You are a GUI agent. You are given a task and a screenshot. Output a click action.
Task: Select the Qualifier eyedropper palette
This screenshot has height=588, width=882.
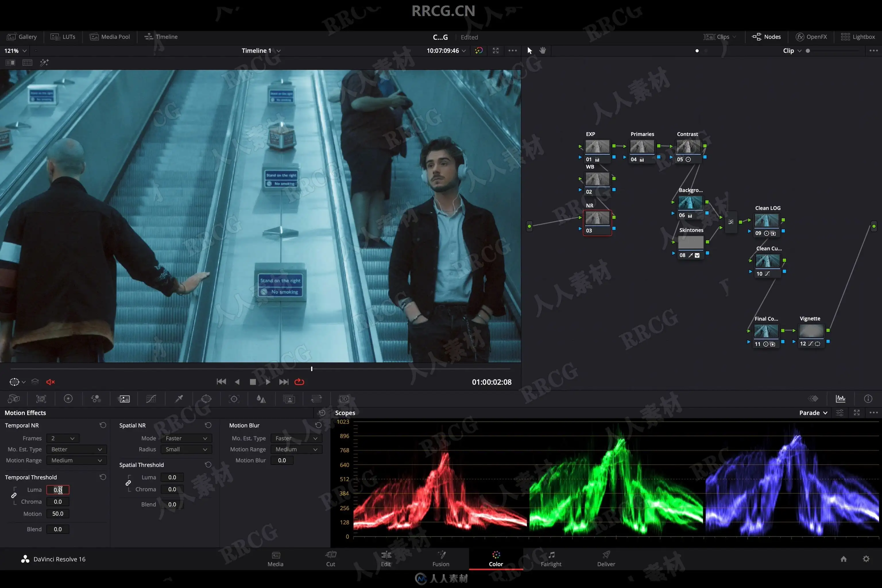tap(179, 399)
